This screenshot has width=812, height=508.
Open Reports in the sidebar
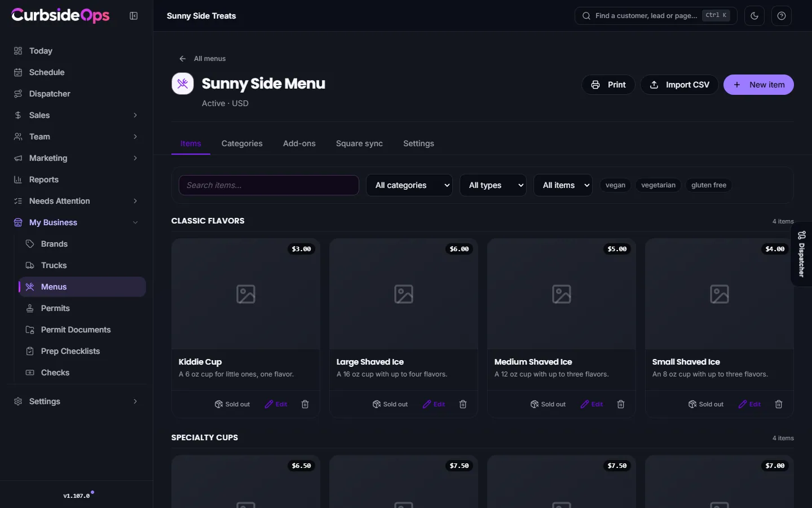point(76,179)
